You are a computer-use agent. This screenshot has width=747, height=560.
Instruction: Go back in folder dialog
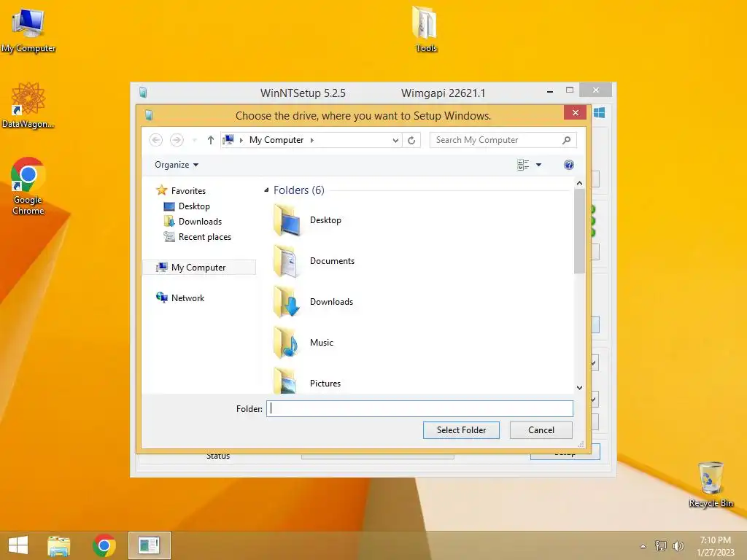pyautogui.click(x=156, y=140)
